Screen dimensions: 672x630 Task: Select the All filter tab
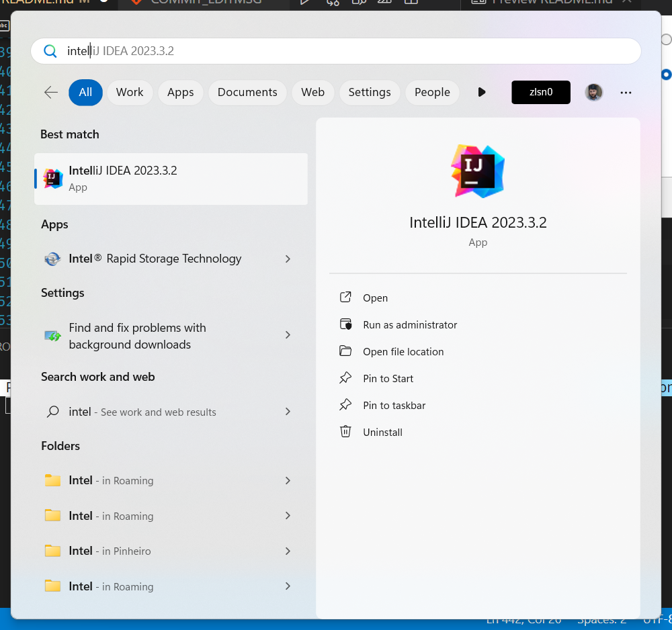(x=85, y=92)
